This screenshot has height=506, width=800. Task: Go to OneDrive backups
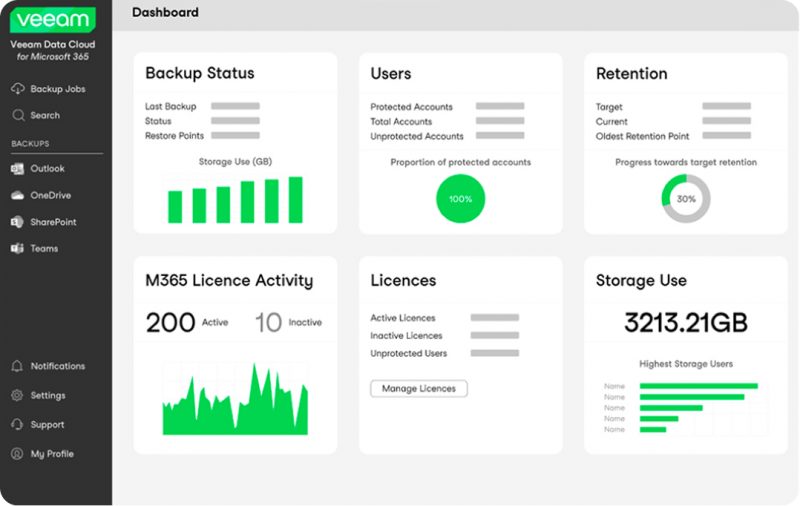click(x=51, y=195)
